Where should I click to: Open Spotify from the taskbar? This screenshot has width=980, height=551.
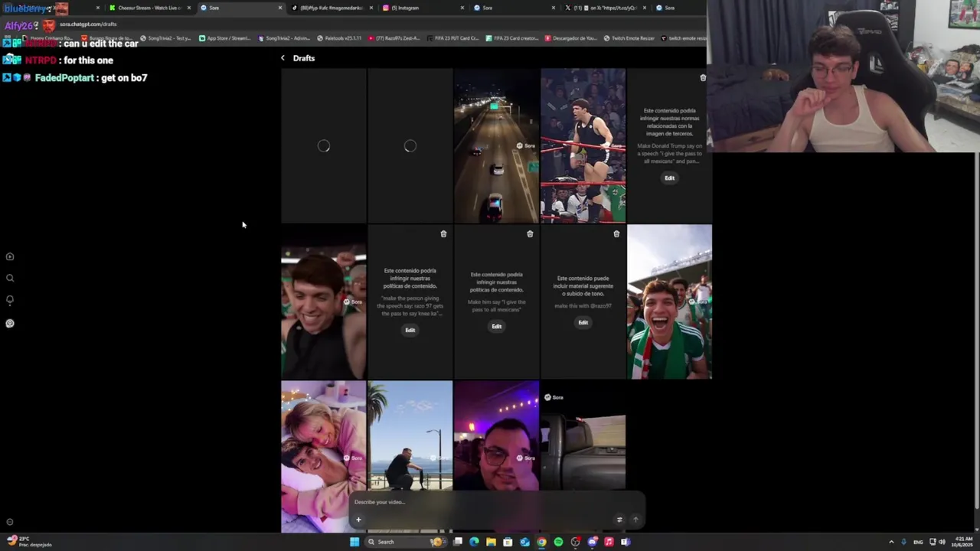(x=558, y=543)
